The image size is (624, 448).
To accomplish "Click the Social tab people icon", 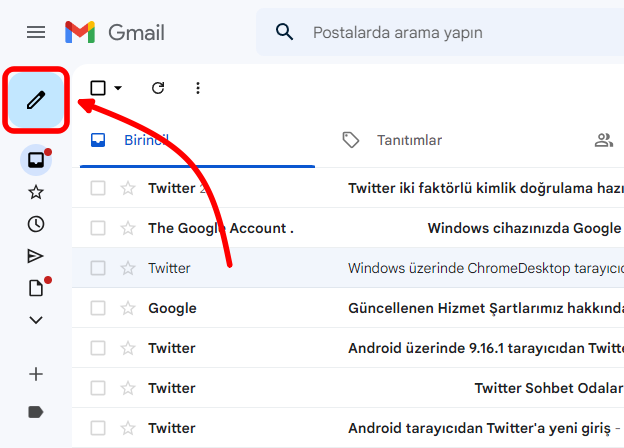I will click(x=604, y=140).
